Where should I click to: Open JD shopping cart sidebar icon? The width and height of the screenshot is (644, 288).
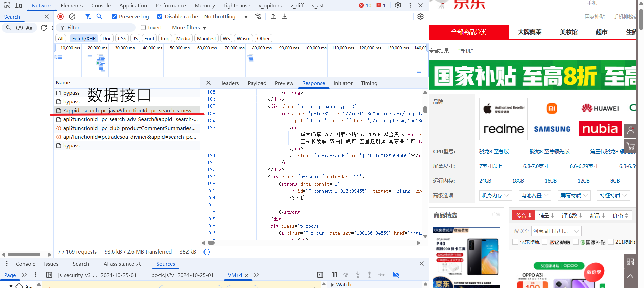[x=631, y=146]
